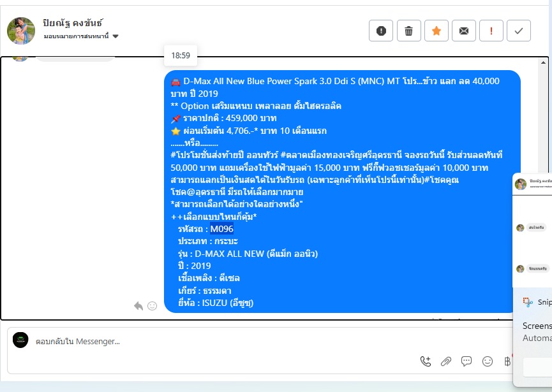Click contact name ปิยณัฐ คงขันธ์
Image resolution: width=552 pixels, height=392 pixels.
coord(73,23)
